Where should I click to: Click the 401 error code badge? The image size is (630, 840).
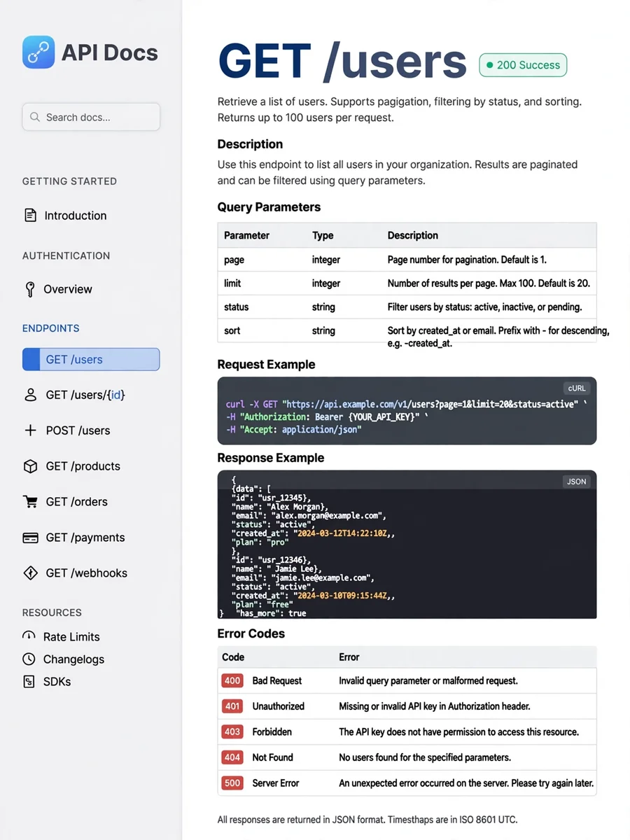232,706
